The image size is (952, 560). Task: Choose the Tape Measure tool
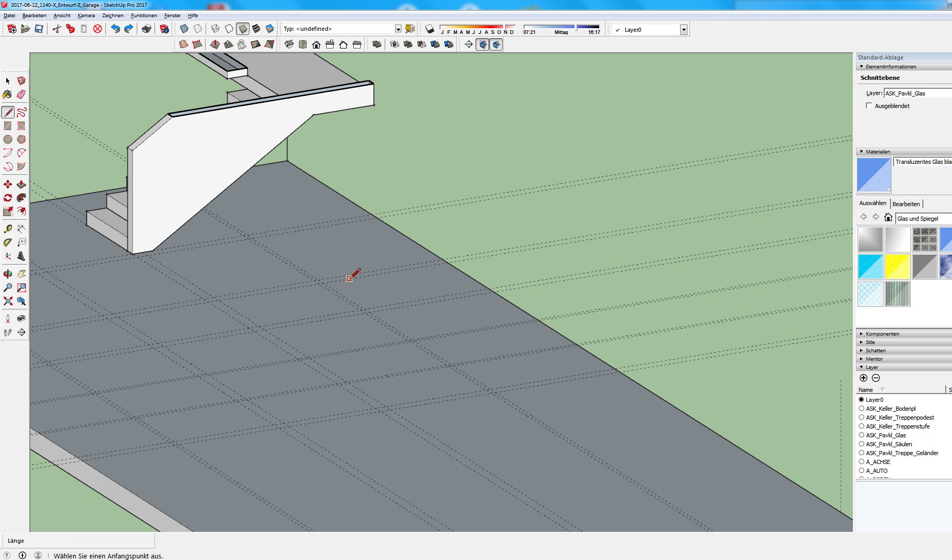(x=8, y=229)
